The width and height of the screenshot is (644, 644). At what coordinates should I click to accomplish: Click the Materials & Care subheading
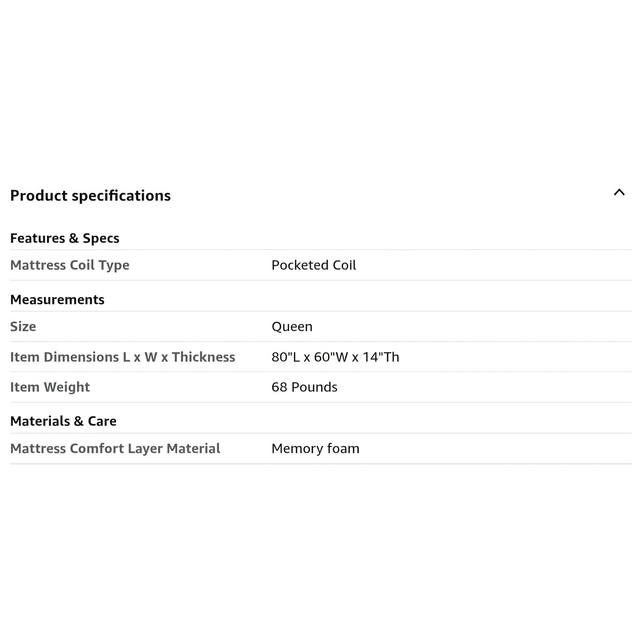tap(63, 421)
